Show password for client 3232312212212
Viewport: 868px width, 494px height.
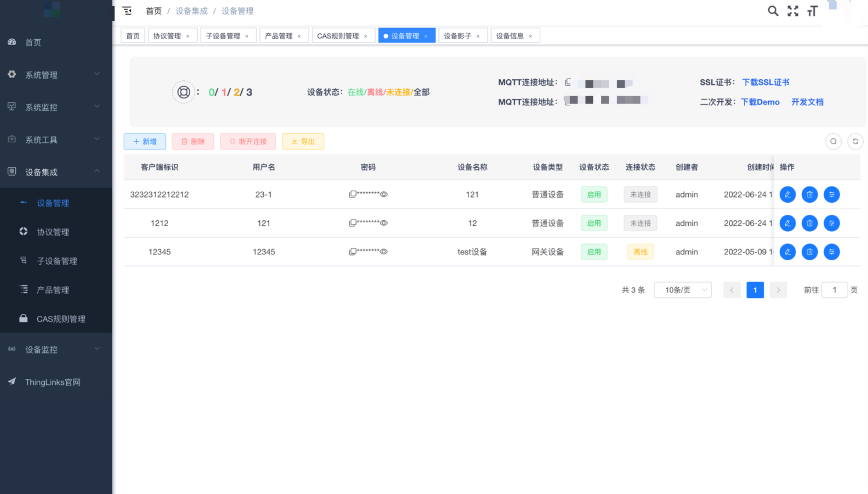tap(384, 194)
